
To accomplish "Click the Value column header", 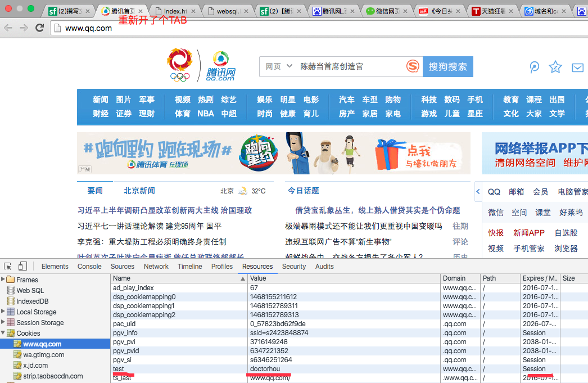I will (344, 278).
